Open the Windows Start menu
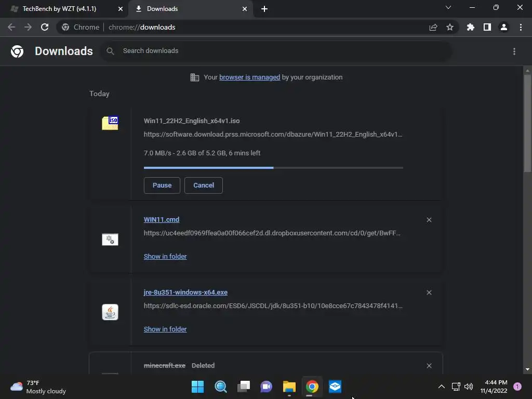 (x=198, y=387)
